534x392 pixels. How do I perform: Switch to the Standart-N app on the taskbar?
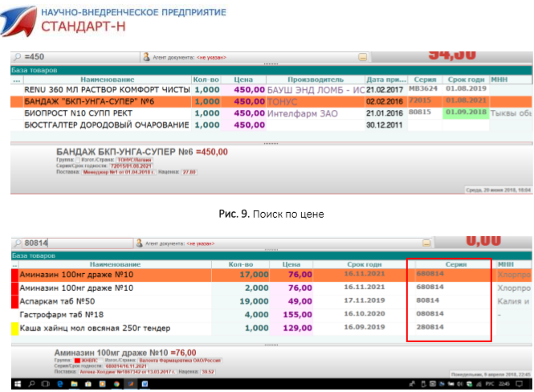pos(130,384)
